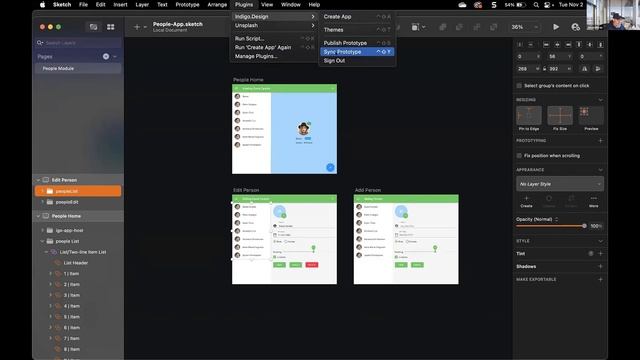Align layers vertically centered icon
The height and width of the screenshot is (360, 640).
[x=589, y=44]
